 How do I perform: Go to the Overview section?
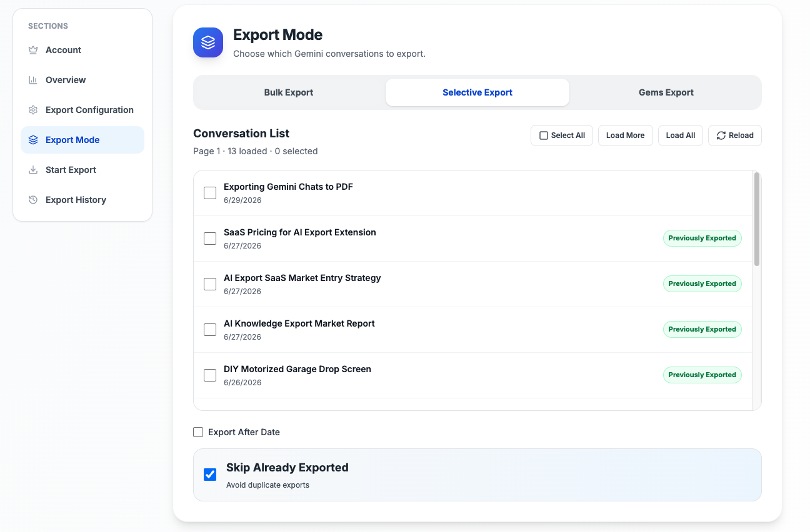[x=82, y=80]
